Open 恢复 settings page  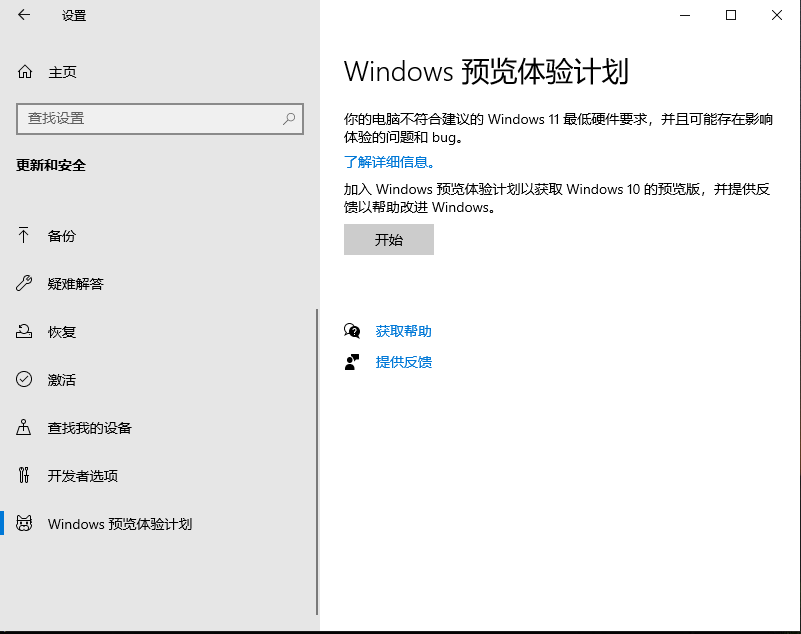click(158, 332)
